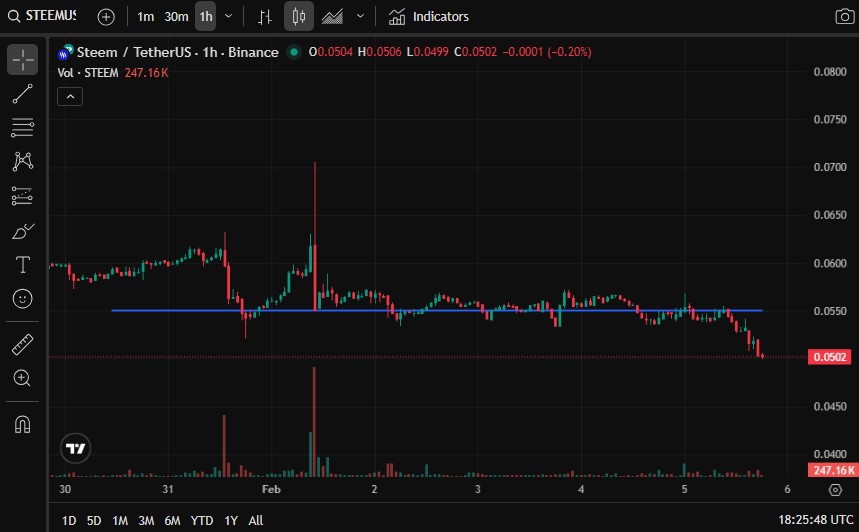Click the TradingView logo
Image resolution: width=859 pixels, height=532 pixels.
(x=76, y=449)
